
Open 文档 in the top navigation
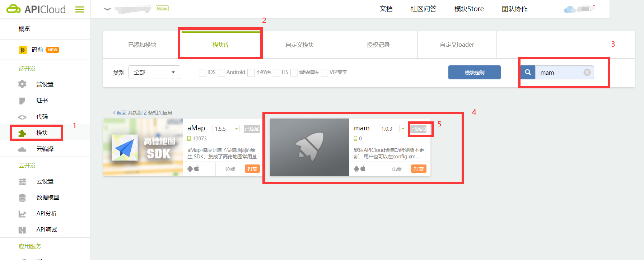(386, 9)
